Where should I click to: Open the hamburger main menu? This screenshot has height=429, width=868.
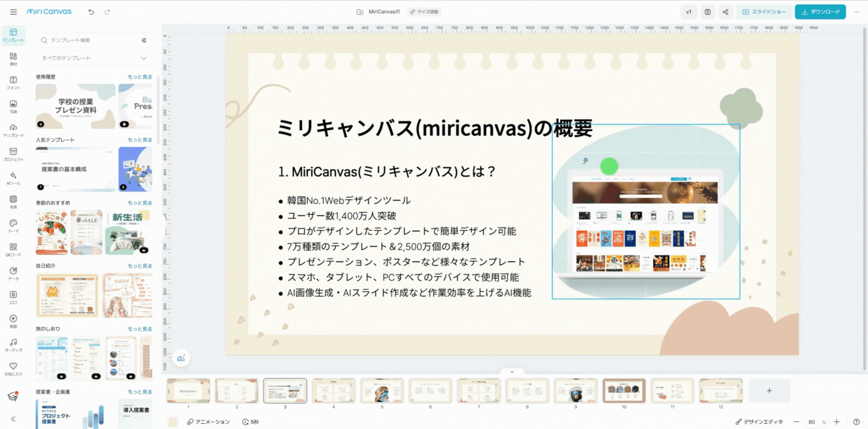click(x=13, y=12)
